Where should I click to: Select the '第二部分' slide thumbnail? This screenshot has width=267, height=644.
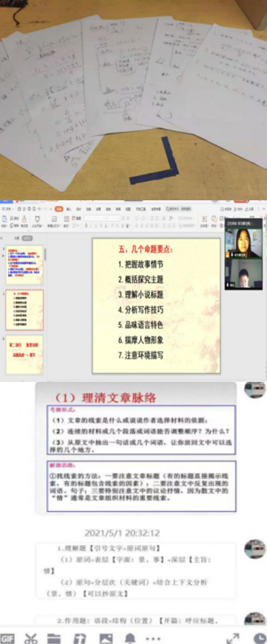coord(24,354)
